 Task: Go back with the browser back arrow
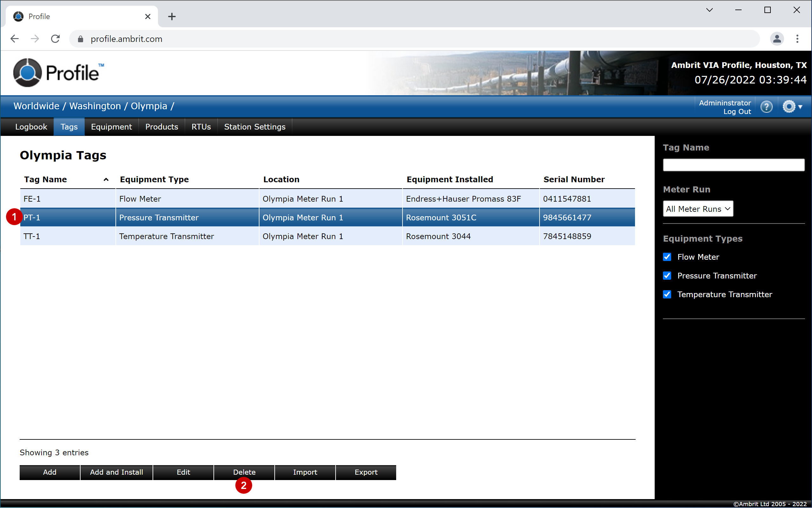click(14, 39)
